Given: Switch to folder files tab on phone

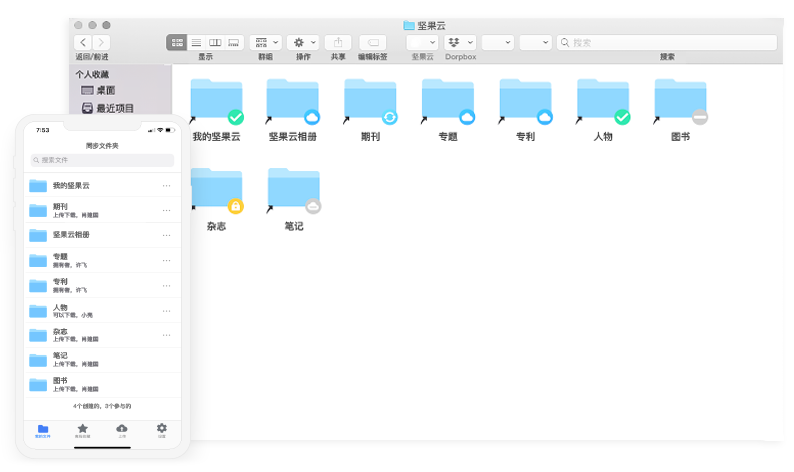Looking at the screenshot, I should (x=43, y=431).
